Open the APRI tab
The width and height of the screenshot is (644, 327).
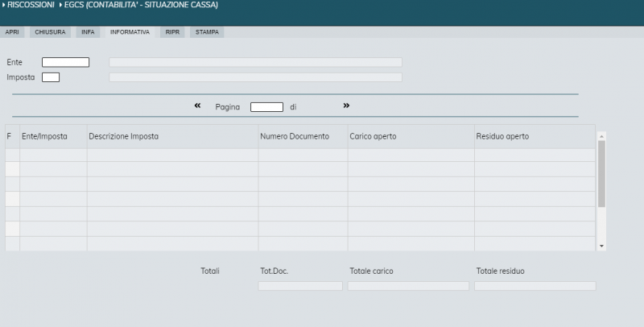pos(12,32)
